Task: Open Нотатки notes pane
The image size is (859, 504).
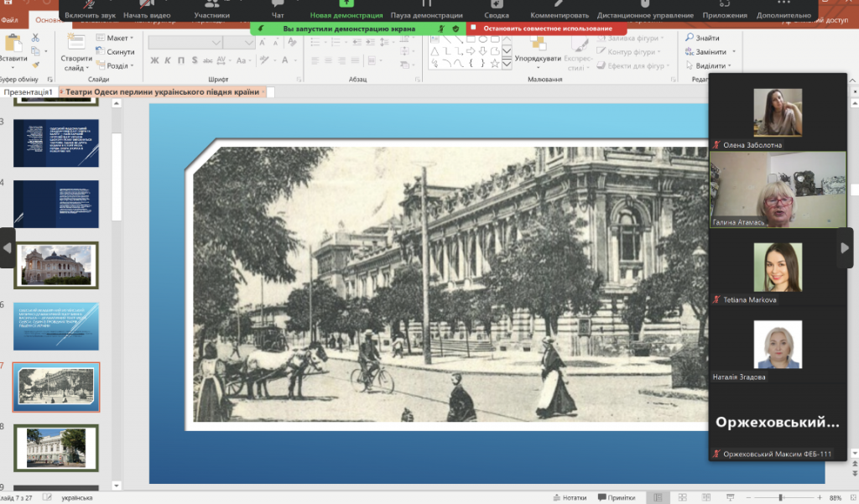Action: pos(570,497)
